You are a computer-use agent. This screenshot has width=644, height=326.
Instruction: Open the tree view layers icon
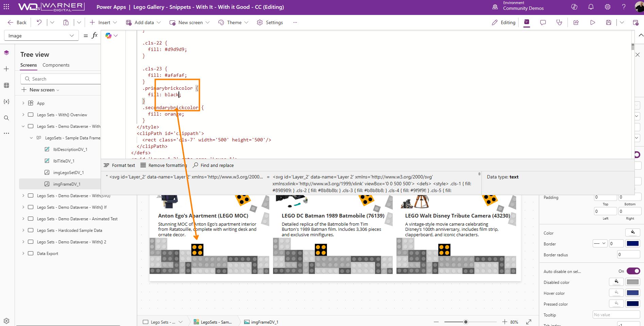pos(6,53)
